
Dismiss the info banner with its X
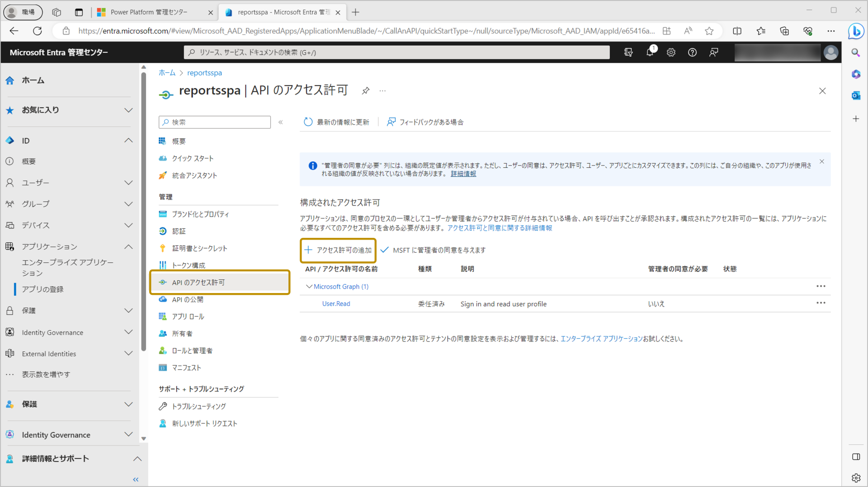(822, 161)
